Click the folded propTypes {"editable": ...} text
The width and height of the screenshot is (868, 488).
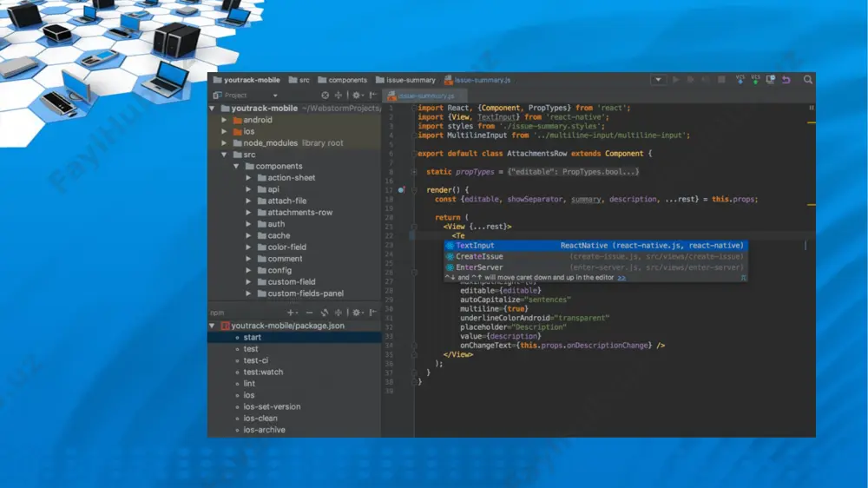[x=573, y=172]
